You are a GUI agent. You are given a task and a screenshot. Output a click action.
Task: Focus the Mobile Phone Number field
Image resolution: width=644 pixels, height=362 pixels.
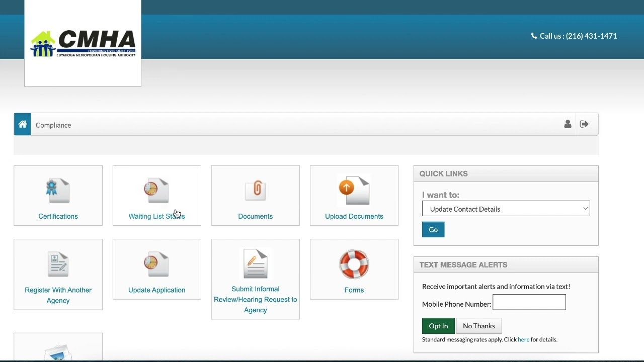click(529, 302)
